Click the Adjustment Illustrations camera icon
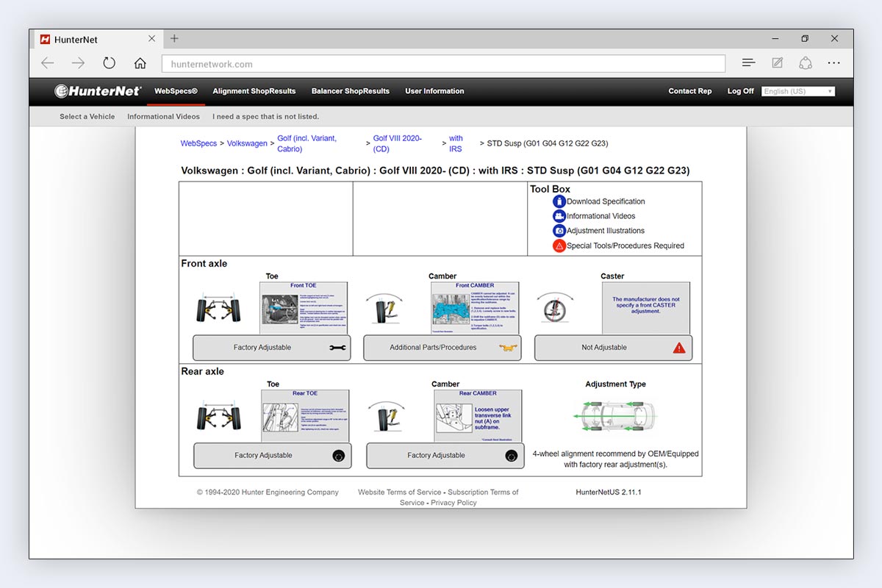882x588 pixels. point(559,231)
